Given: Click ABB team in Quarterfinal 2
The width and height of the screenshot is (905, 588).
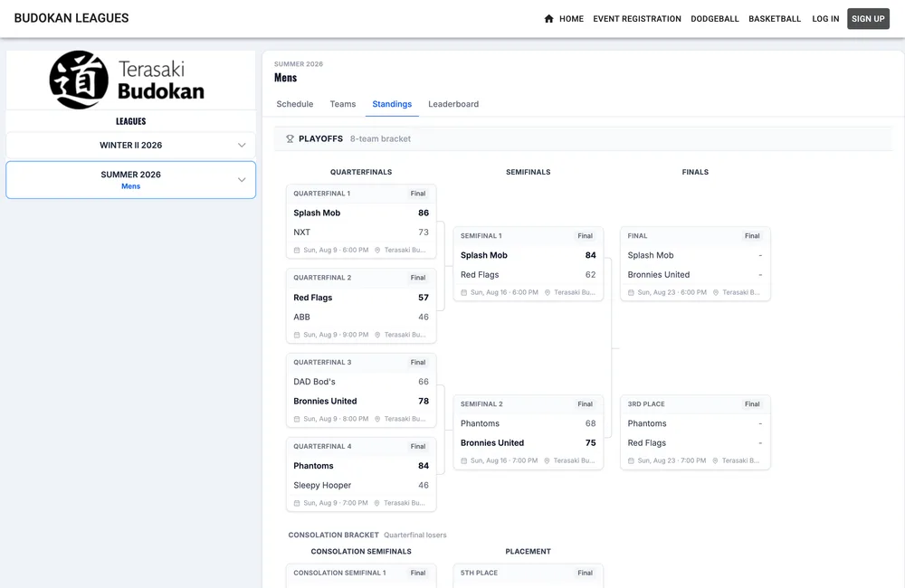Looking at the screenshot, I should 302,318.
